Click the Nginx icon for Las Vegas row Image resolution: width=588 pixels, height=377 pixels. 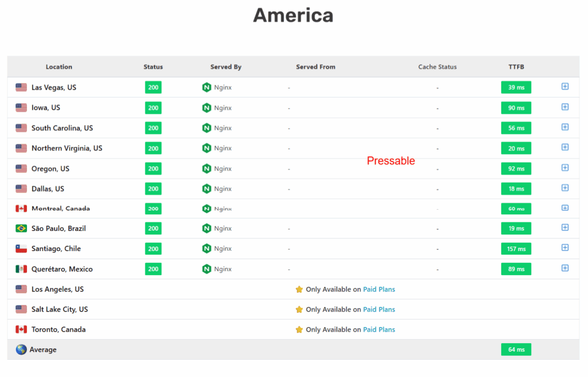point(207,87)
